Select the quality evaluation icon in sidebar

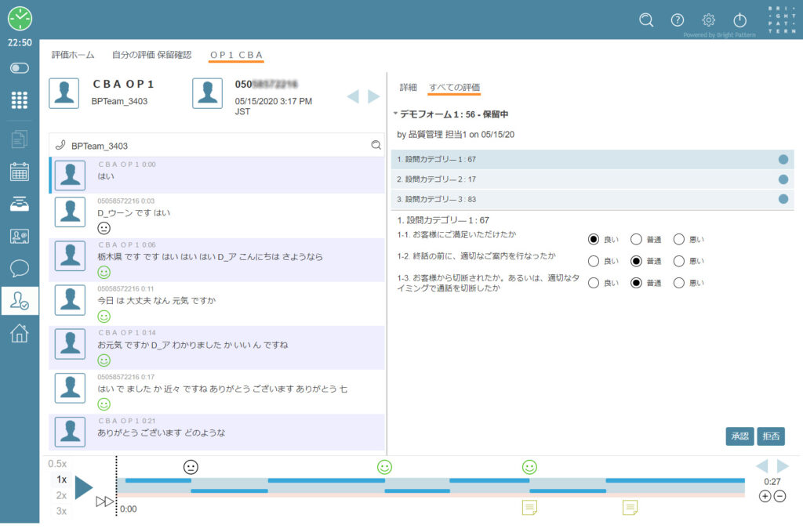pyautogui.click(x=20, y=301)
